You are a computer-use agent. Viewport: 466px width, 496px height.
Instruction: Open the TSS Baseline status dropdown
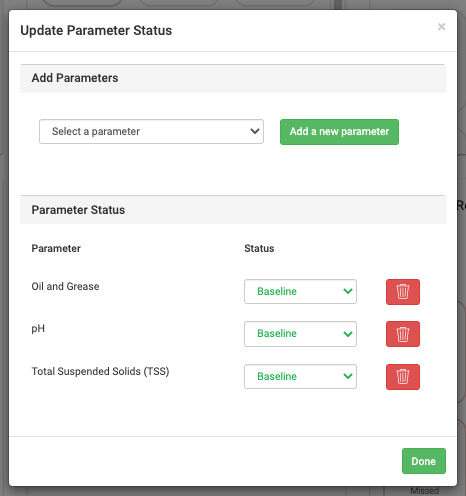coord(300,376)
